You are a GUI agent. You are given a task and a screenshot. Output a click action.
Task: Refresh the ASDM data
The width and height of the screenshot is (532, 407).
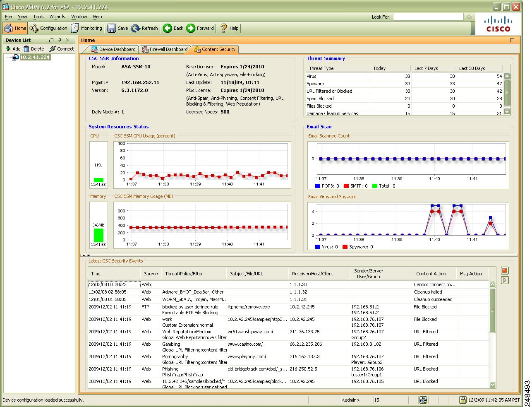pyautogui.click(x=145, y=28)
